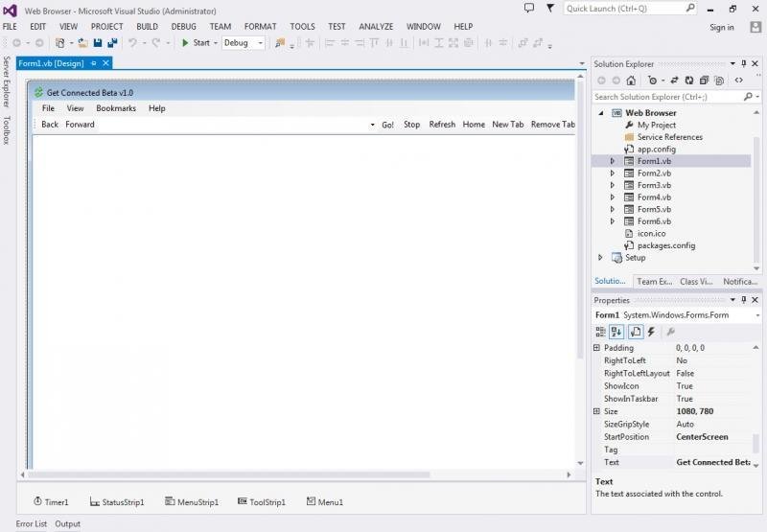Toggle Categorized view in Properties
The width and height of the screenshot is (767, 532).
point(600,332)
